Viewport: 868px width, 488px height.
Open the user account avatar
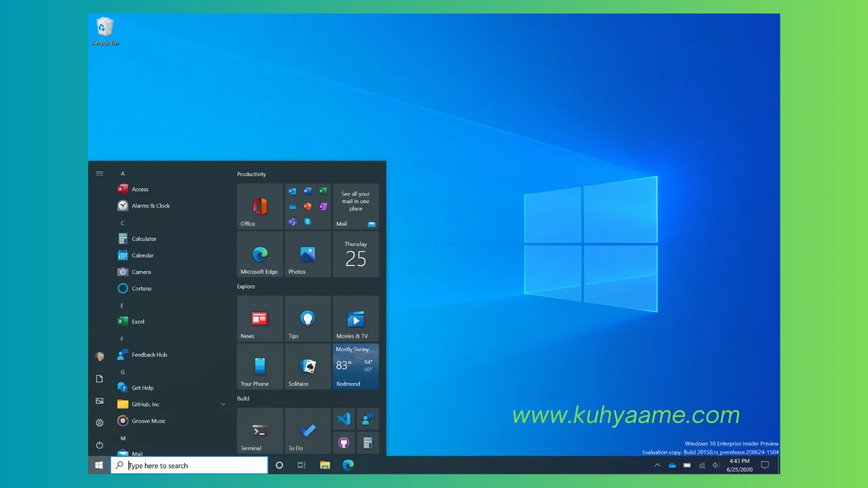pyautogui.click(x=100, y=357)
